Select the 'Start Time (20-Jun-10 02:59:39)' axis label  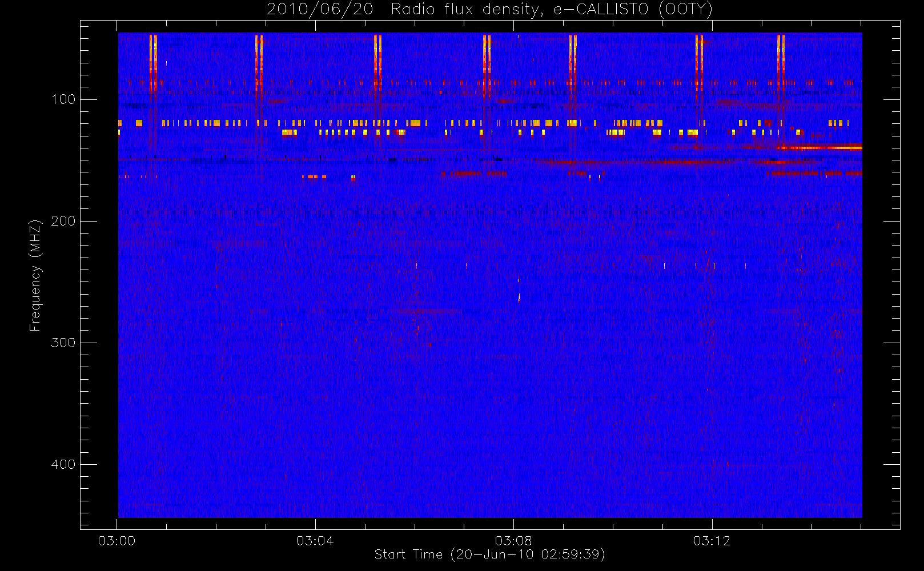click(x=490, y=554)
